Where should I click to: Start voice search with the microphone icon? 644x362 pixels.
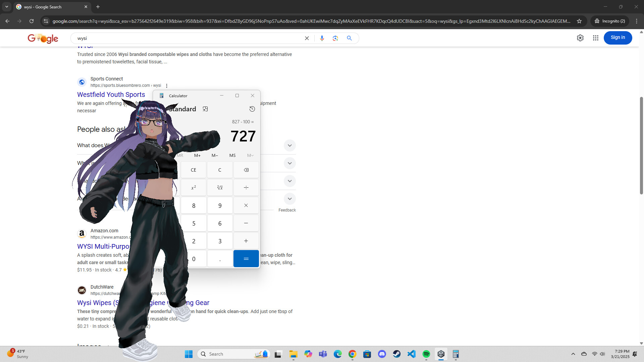click(x=322, y=38)
